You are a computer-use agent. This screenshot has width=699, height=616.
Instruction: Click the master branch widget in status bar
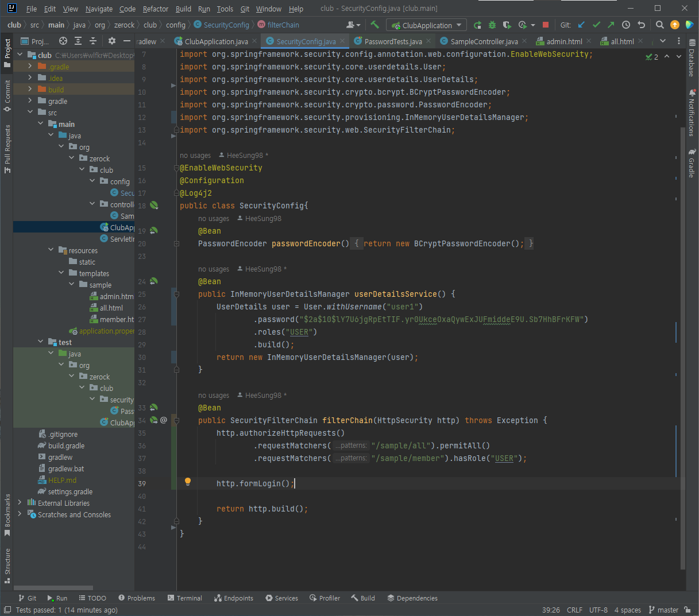[x=663, y=610]
